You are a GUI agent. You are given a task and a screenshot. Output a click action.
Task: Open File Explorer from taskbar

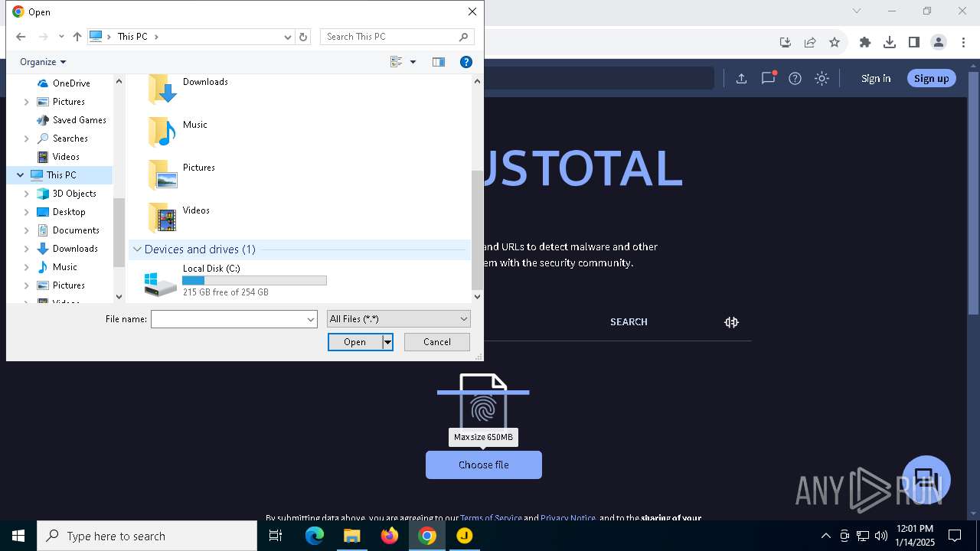(x=351, y=536)
